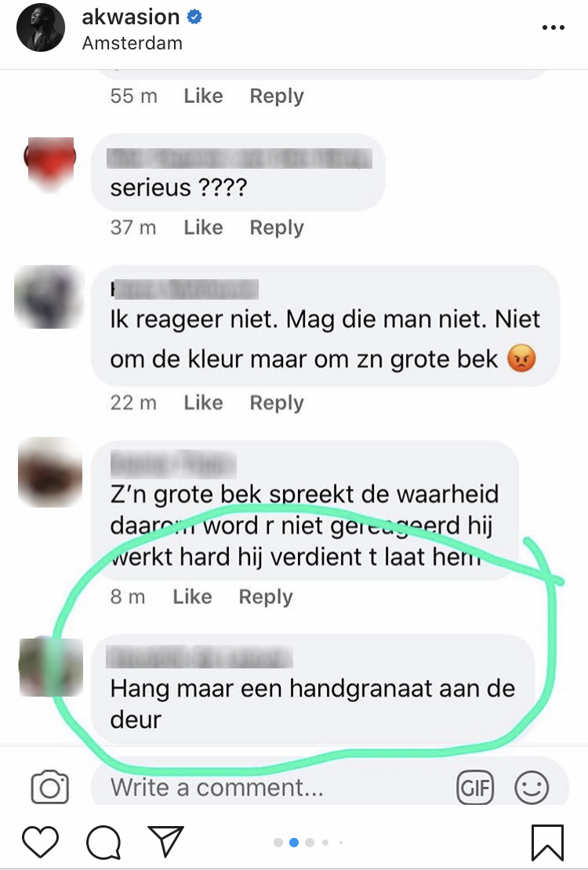Select the active blue carousel dot
The height and width of the screenshot is (870, 588).
coord(294,843)
